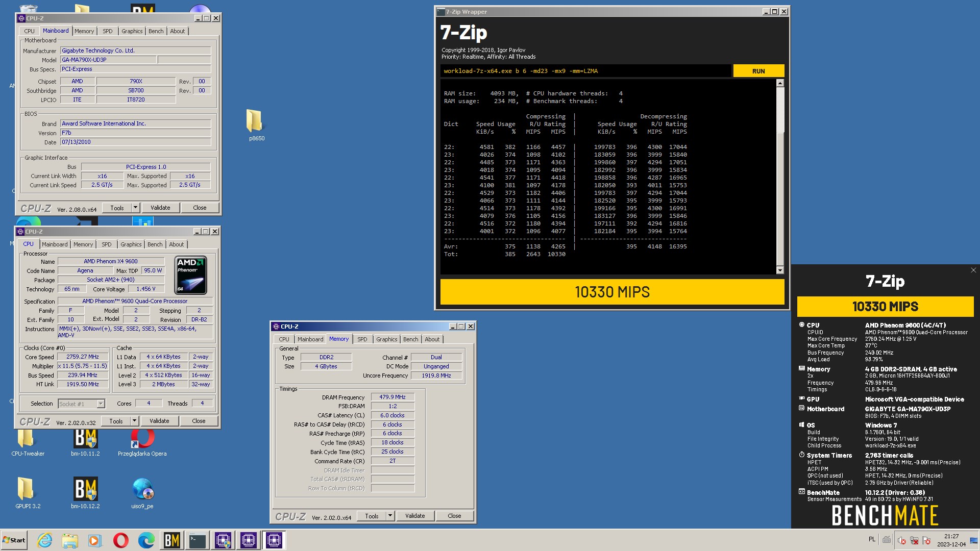Click Tools button in Memory CPU-Z window

(372, 516)
